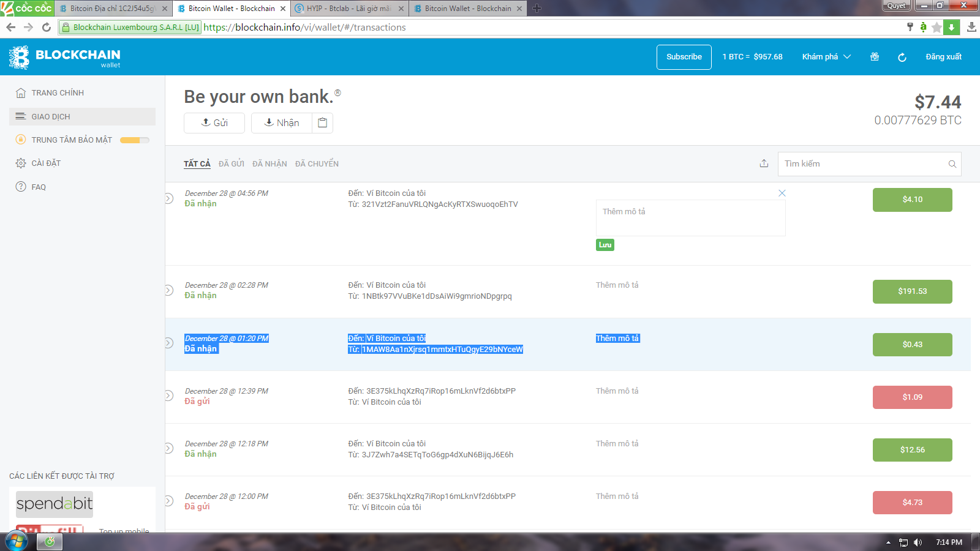Viewport: 980px width, 551px height.
Task: Expand the December 28 01:20 PM transaction
Action: 169,343
